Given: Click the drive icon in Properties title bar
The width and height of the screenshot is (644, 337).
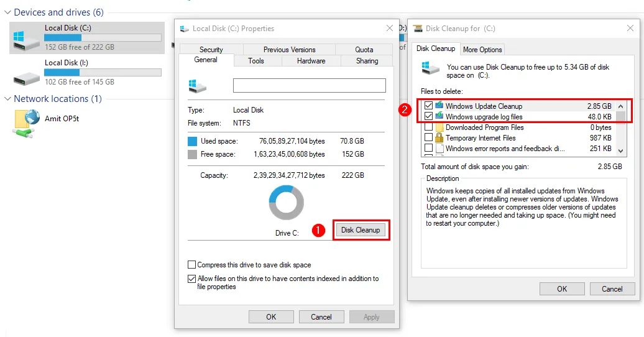Looking at the screenshot, I should click(x=185, y=29).
